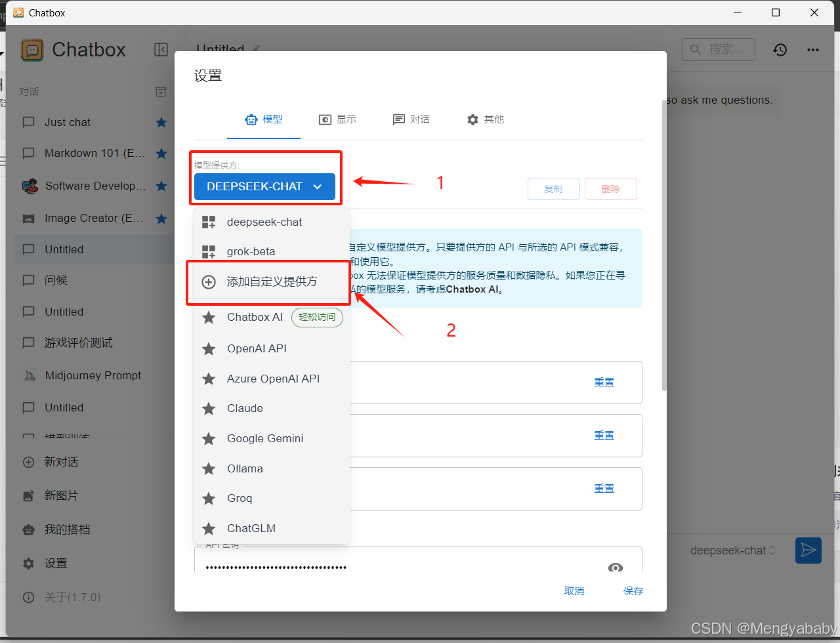840x643 pixels.
Task: Click the API key password field
Action: (418, 561)
